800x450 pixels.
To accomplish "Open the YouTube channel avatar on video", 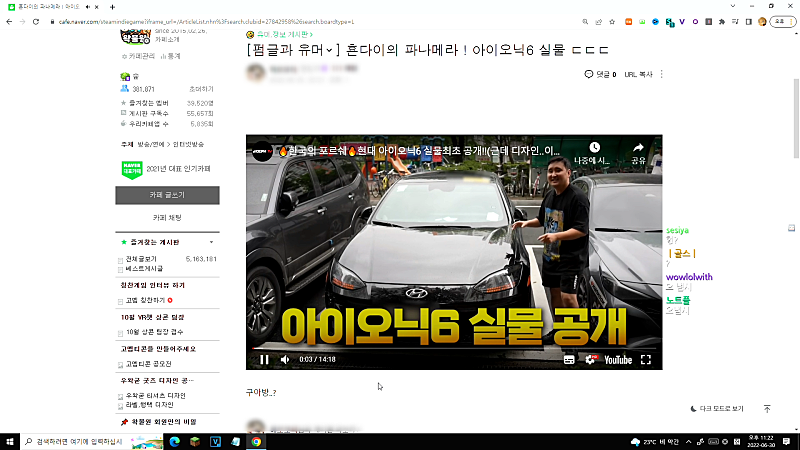I will click(263, 151).
